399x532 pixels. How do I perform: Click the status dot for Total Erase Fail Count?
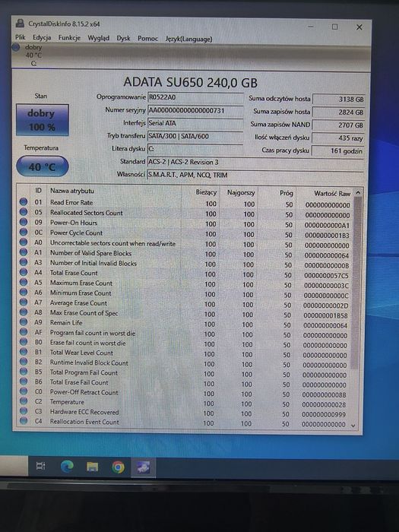24,382
